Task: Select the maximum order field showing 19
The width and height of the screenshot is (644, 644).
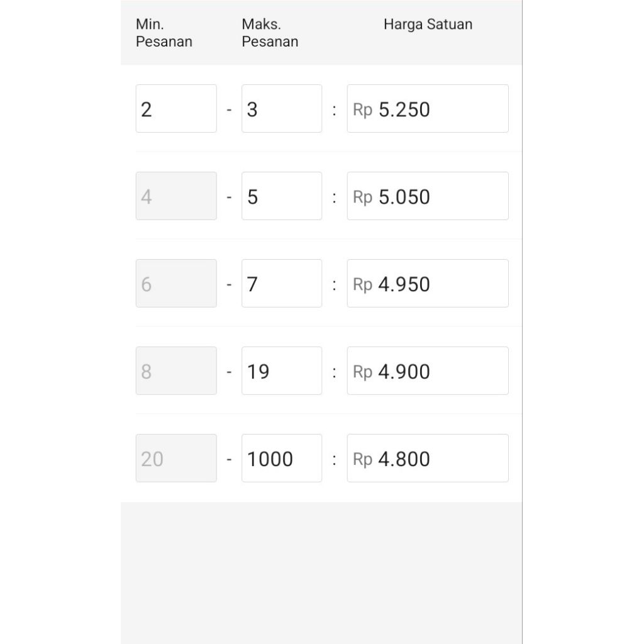Action: (x=281, y=371)
